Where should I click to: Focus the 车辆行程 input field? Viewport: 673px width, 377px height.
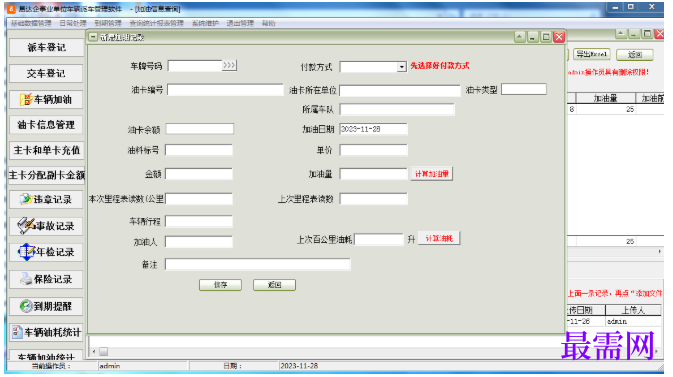tap(199, 221)
